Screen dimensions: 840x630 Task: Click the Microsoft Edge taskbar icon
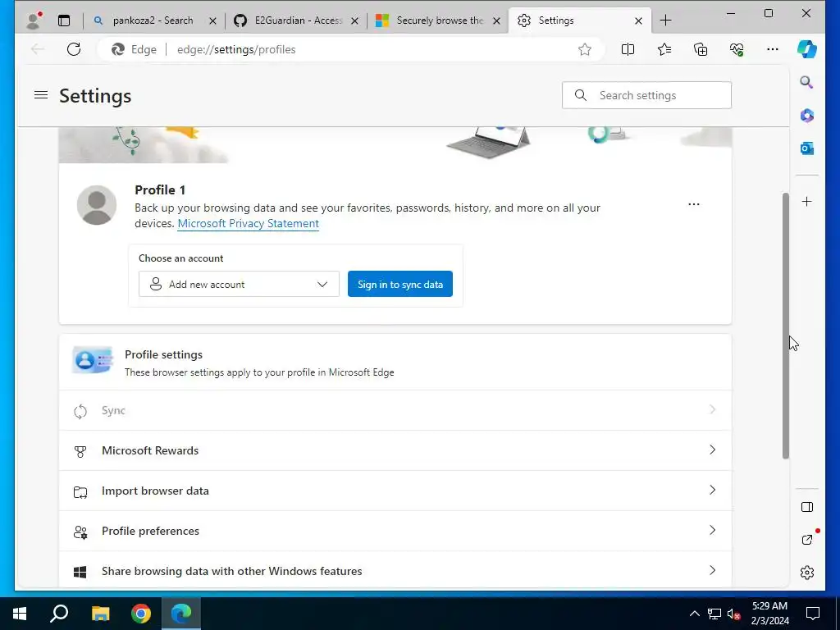pyautogui.click(x=181, y=614)
